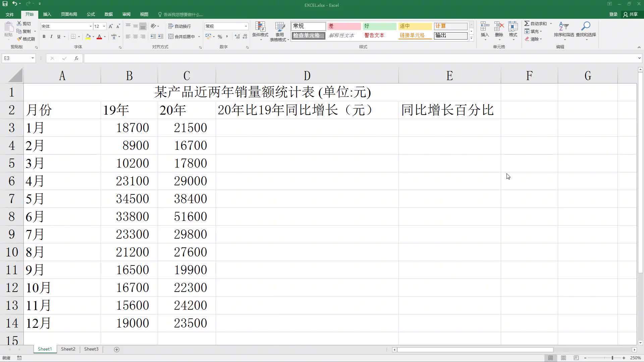Toggle underline formatting
The width and height of the screenshot is (644, 362).
59,37
